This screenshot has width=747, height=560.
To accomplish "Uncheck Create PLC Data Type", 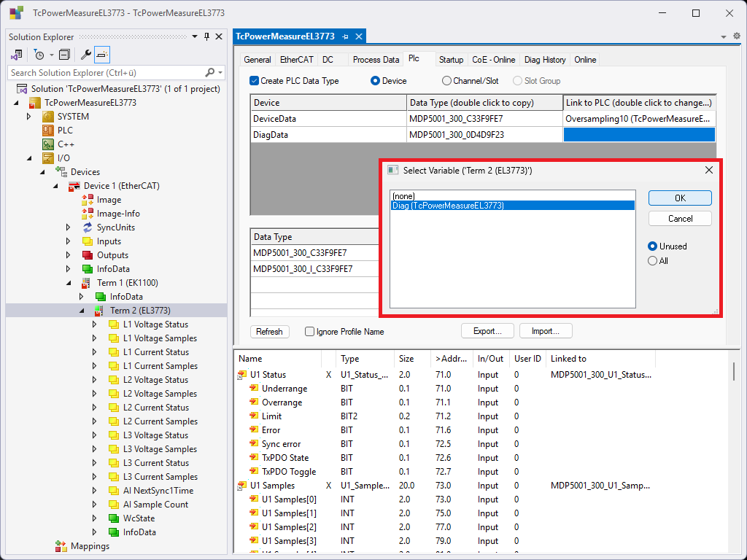I will pos(255,81).
